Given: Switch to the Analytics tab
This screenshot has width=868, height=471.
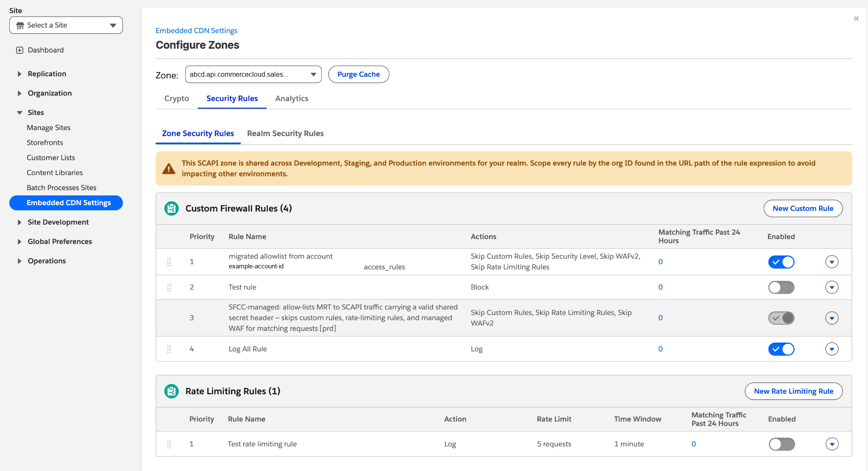Looking at the screenshot, I should (292, 98).
